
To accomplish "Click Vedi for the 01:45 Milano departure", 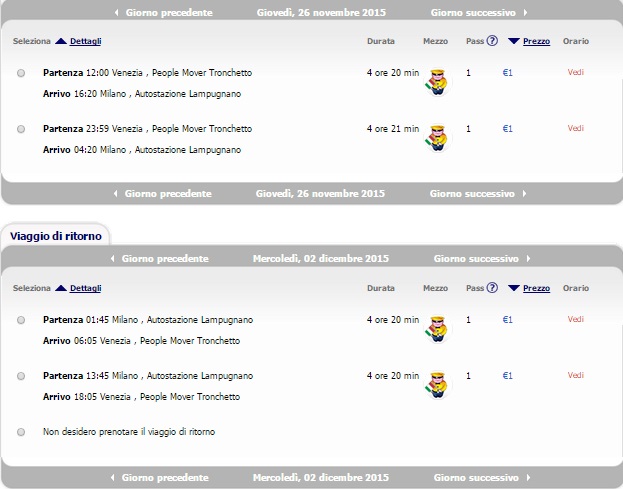I will (x=575, y=319).
